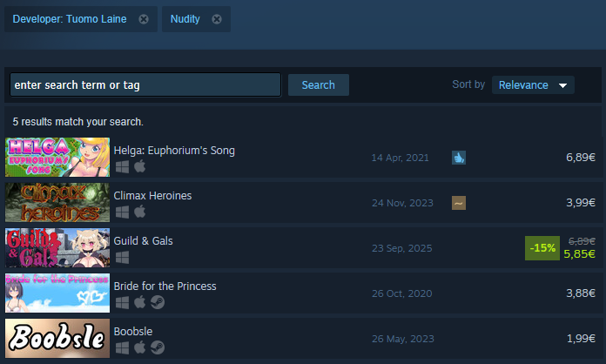Click the Apple icon under Helga: Euphorium's Song
This screenshot has width=606, height=364.
[x=140, y=166]
